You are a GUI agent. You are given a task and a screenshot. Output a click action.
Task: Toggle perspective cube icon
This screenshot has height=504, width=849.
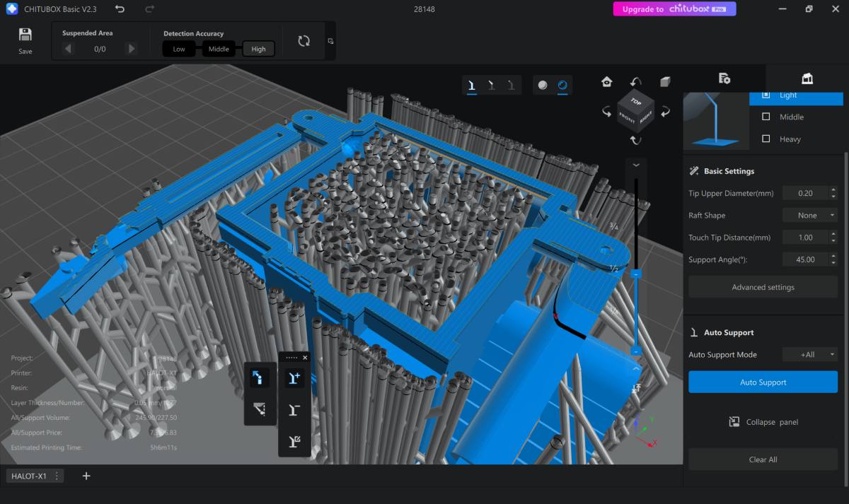[665, 82]
